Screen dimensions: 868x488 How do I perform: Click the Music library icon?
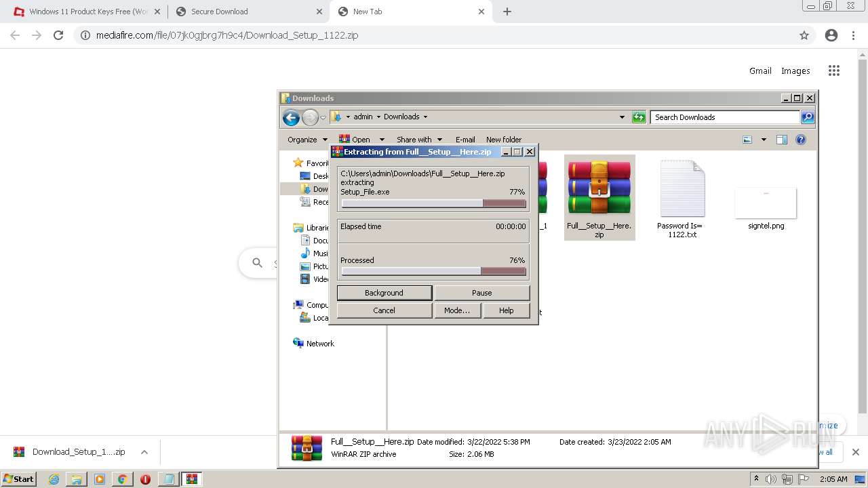[x=306, y=253]
